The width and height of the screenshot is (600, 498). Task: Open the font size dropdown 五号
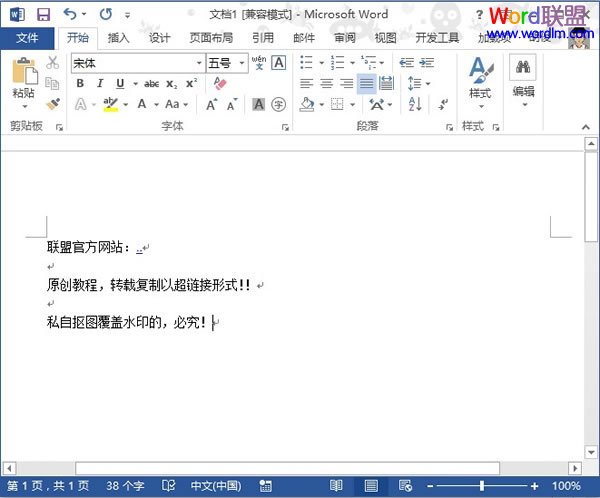242,63
